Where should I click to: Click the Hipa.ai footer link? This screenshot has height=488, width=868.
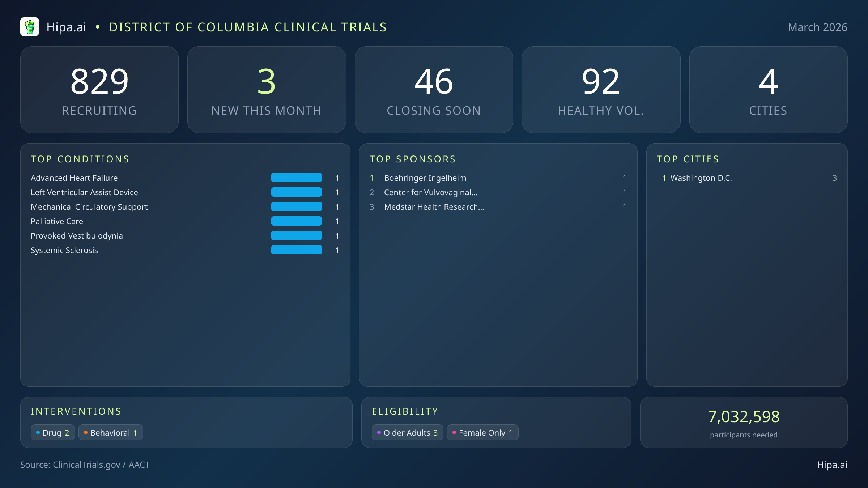[833, 465]
